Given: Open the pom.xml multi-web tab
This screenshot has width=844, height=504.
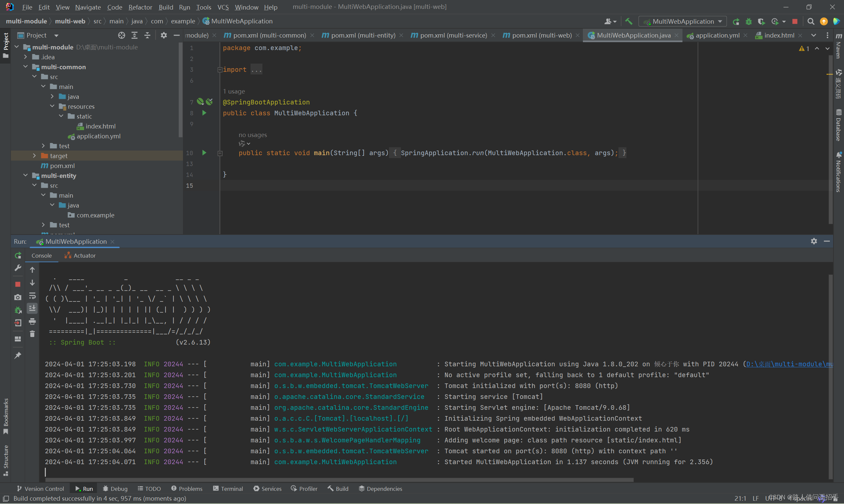Looking at the screenshot, I should pos(537,35).
